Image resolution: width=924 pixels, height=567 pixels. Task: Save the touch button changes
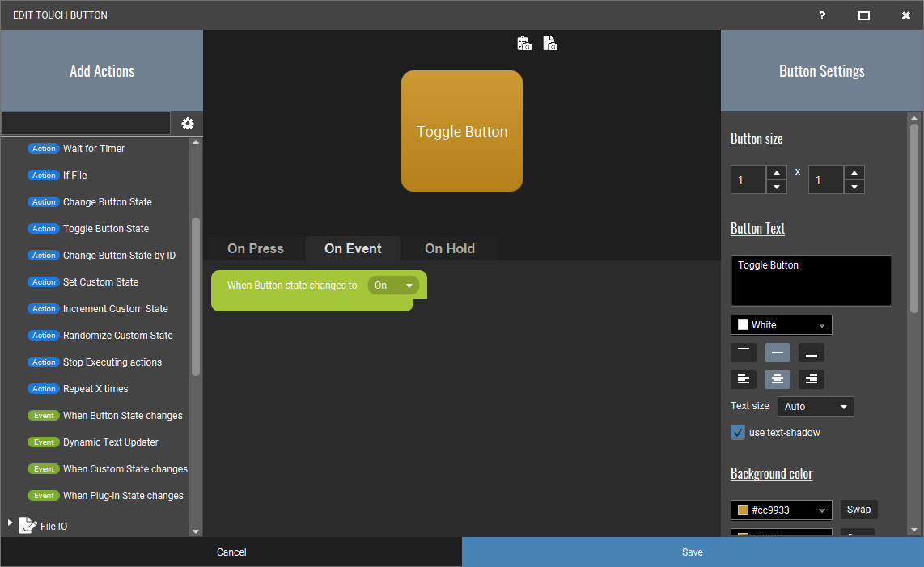point(693,552)
